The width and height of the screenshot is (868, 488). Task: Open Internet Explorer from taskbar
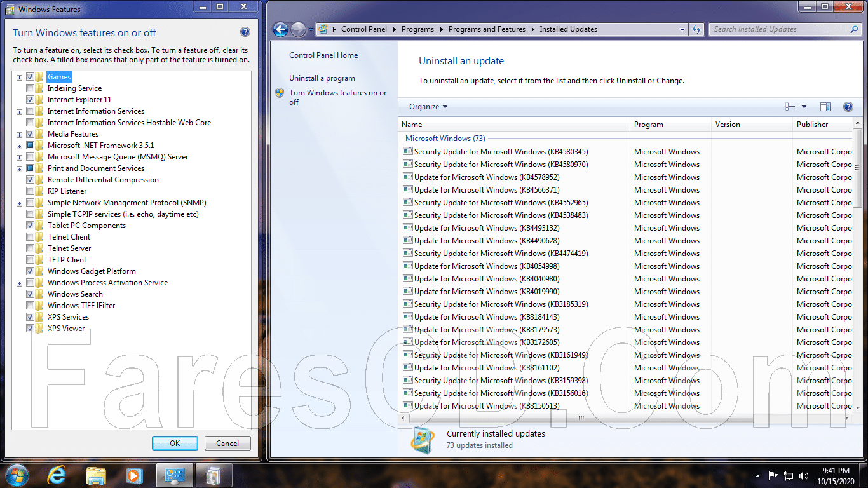[x=57, y=475]
